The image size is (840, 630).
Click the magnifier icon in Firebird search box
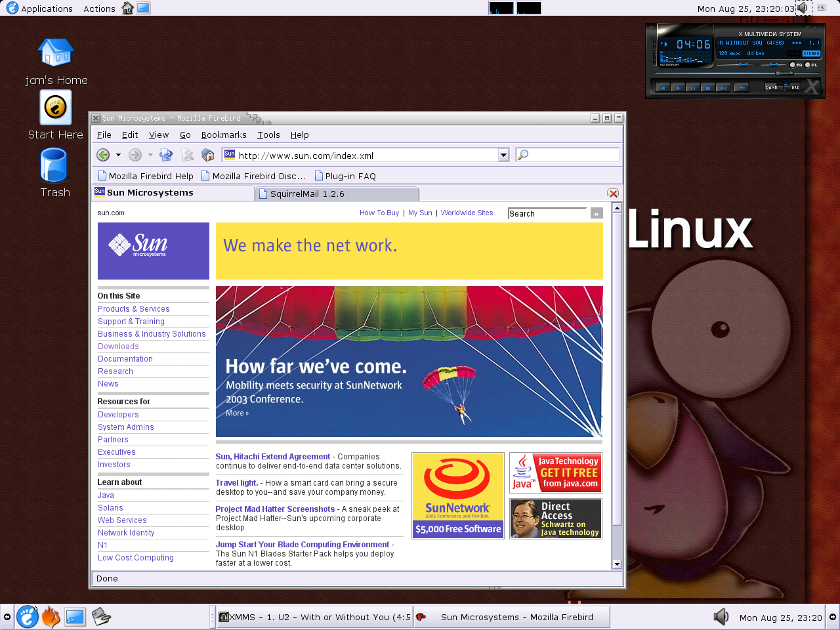(523, 155)
